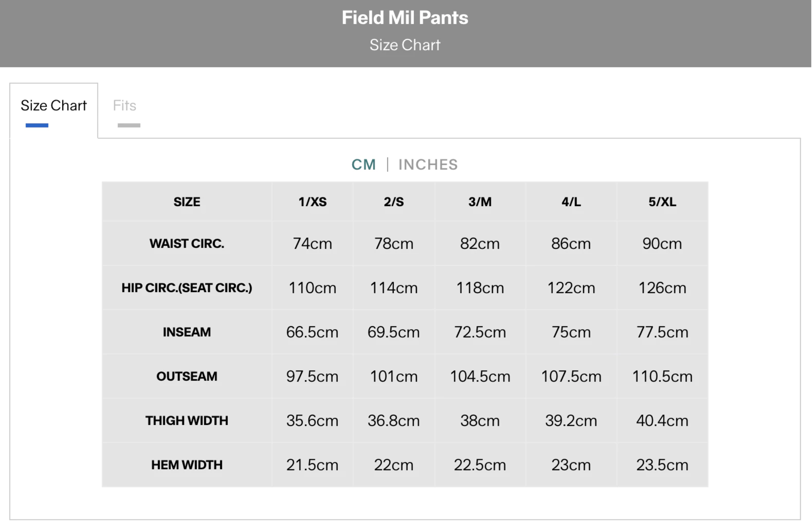The image size is (812, 530).
Task: Click the THIGH WIDTH row label
Action: click(187, 421)
